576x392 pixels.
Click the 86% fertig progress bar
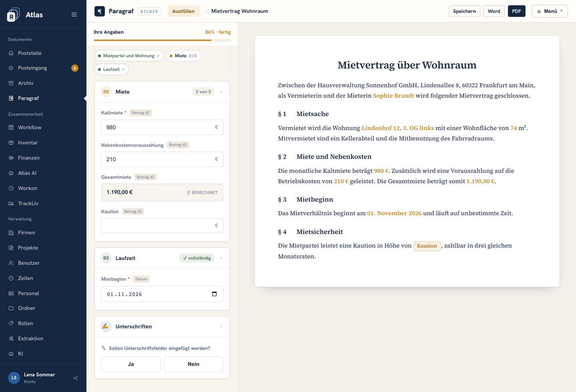(x=162, y=40)
